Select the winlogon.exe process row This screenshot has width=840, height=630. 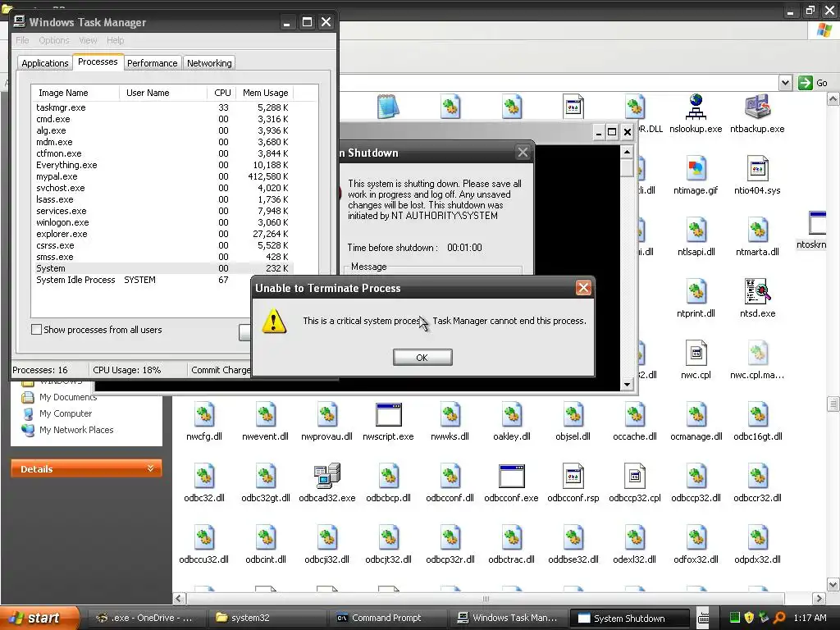[x=162, y=222]
